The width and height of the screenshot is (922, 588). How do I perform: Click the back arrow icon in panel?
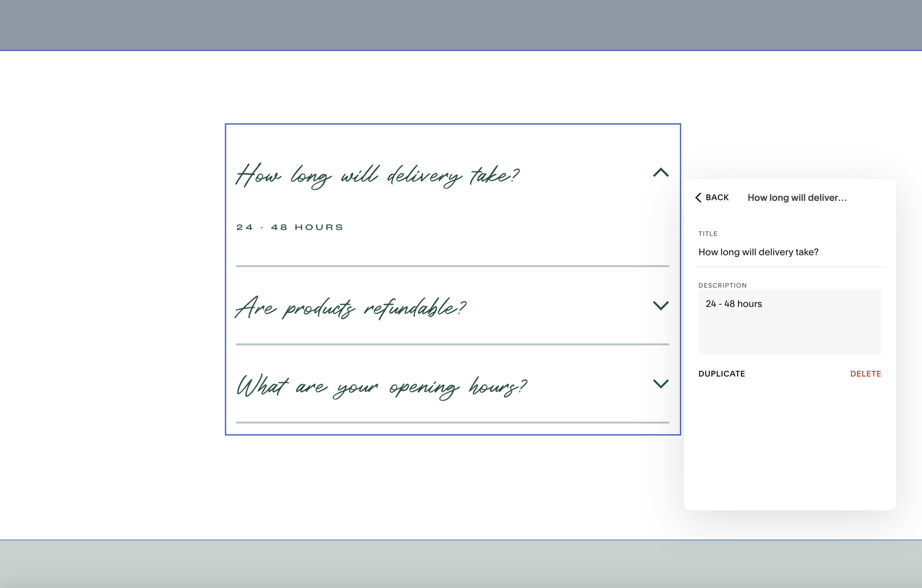699,198
